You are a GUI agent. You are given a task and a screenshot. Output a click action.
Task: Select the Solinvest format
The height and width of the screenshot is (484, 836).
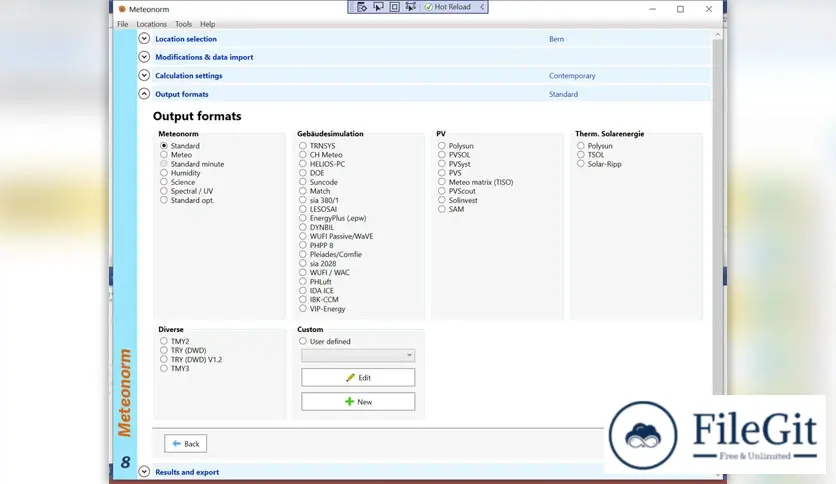tap(458, 200)
